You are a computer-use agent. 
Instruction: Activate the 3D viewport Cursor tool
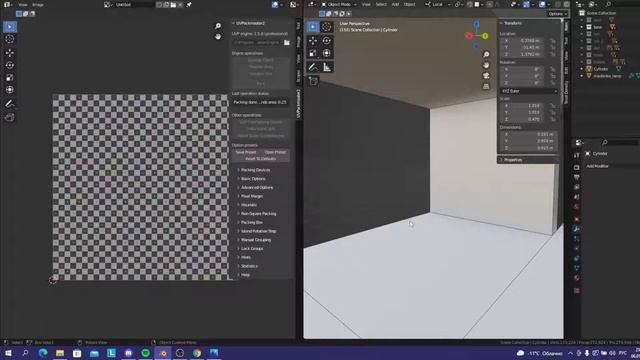327,27
